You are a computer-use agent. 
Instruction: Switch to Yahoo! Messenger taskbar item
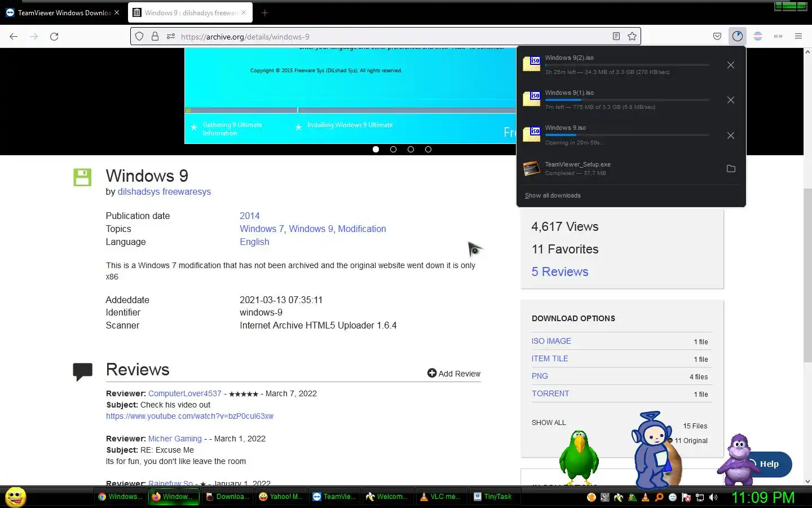click(x=281, y=497)
